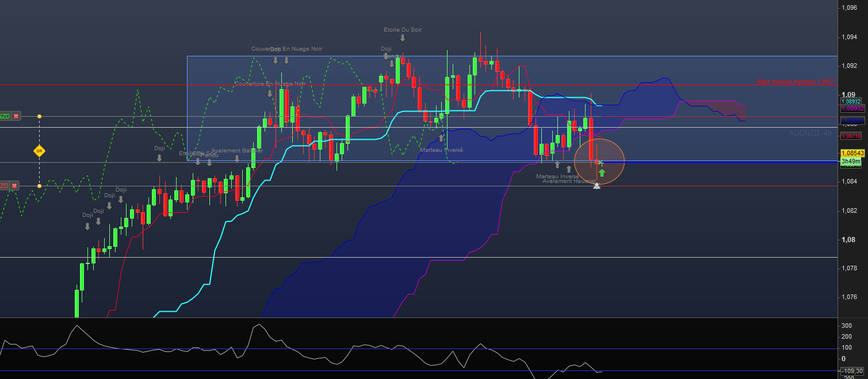The height and width of the screenshot is (379, 868).
Task: Select the Avalement Baissier down arrow
Action: point(237,159)
